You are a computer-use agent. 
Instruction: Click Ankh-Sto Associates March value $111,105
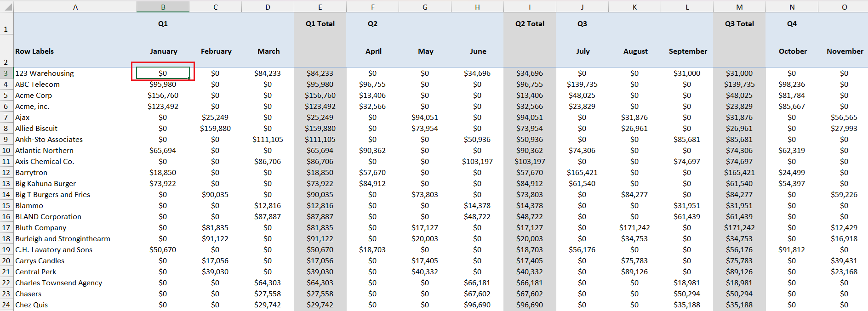pos(268,139)
